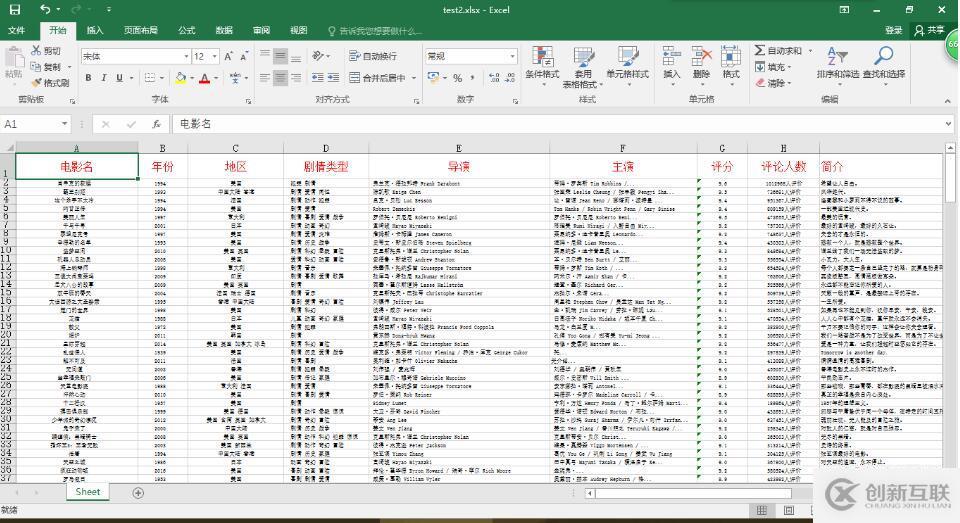
Task: Toggle Italic formatting
Action: [104, 78]
